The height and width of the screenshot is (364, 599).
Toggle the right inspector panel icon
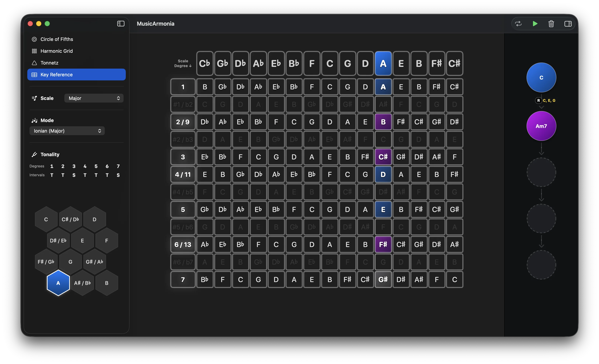[x=568, y=24]
